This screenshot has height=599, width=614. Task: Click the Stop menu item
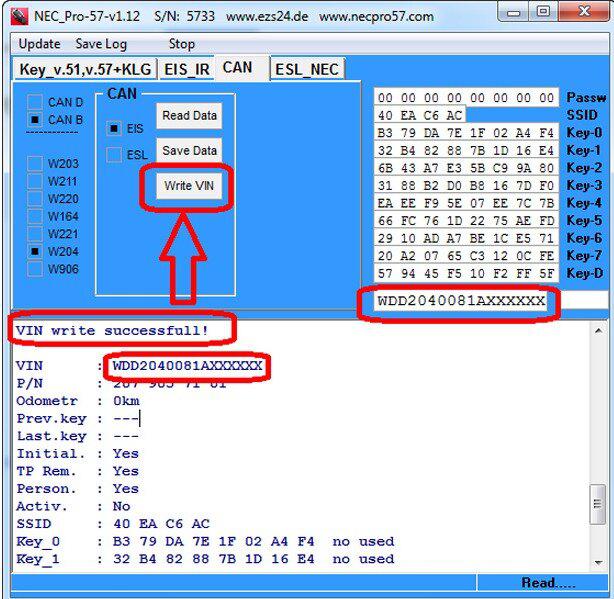point(181,44)
